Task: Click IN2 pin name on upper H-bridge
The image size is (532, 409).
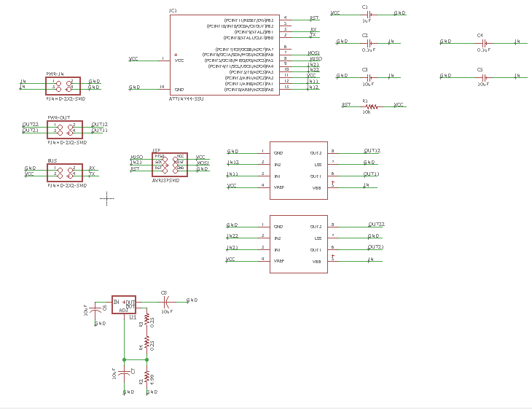Action: coord(278,165)
